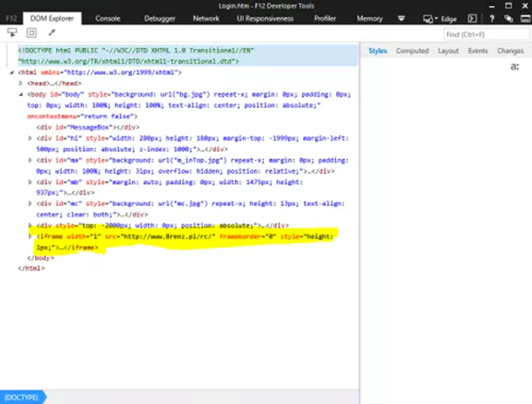Open the Computed styles tab
This screenshot has height=404, width=532.
[x=412, y=51]
